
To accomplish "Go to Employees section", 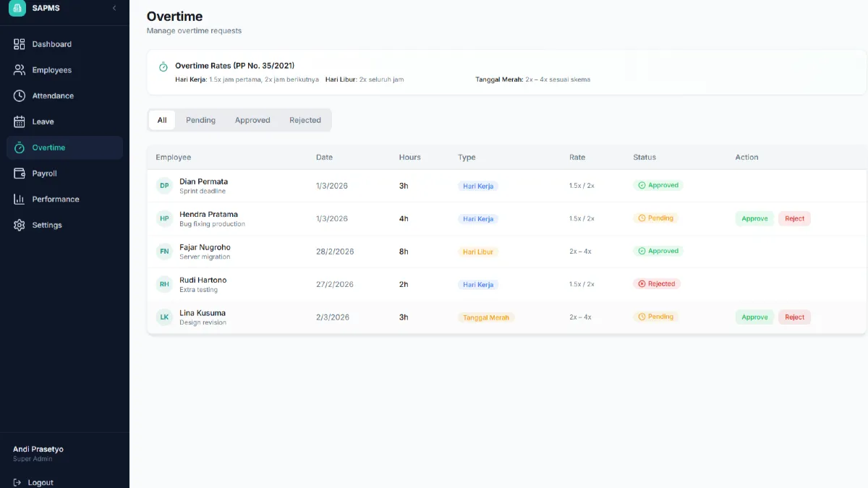I will [64, 70].
